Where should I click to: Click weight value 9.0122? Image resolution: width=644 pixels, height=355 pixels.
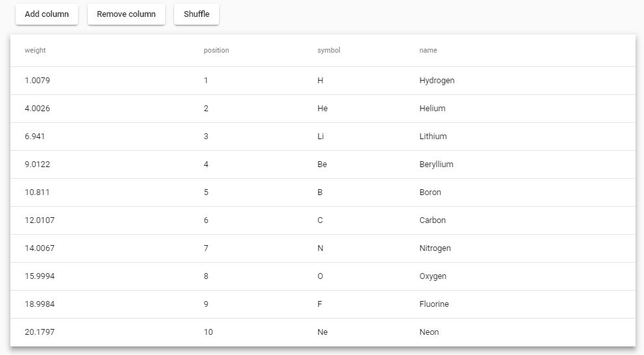pyautogui.click(x=38, y=164)
